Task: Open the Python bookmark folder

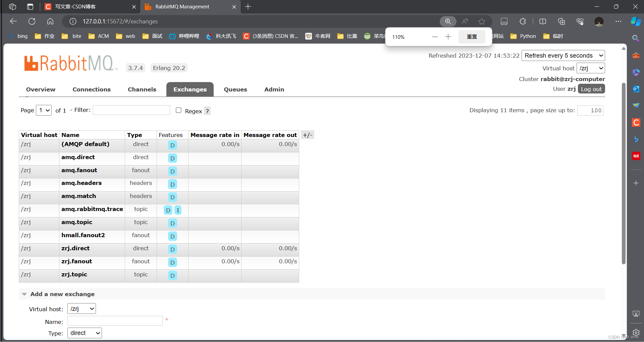Action: coord(523,36)
